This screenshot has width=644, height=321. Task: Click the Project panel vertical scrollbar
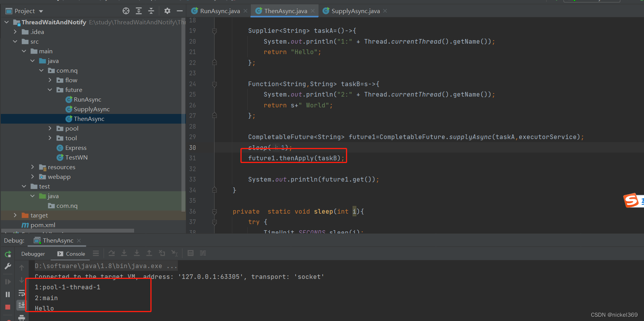tap(183, 114)
